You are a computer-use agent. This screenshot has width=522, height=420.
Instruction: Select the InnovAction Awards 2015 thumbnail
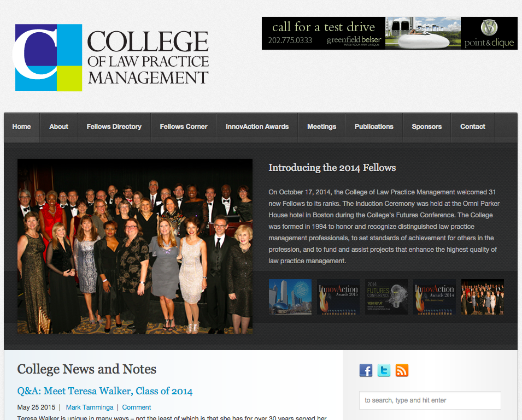[338, 297]
